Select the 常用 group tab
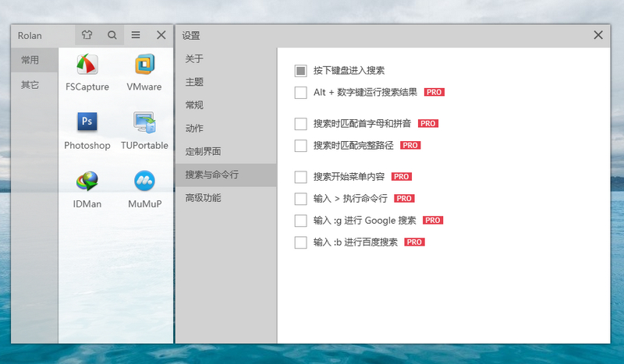Viewport: 624px width, 364px height. 30,60
